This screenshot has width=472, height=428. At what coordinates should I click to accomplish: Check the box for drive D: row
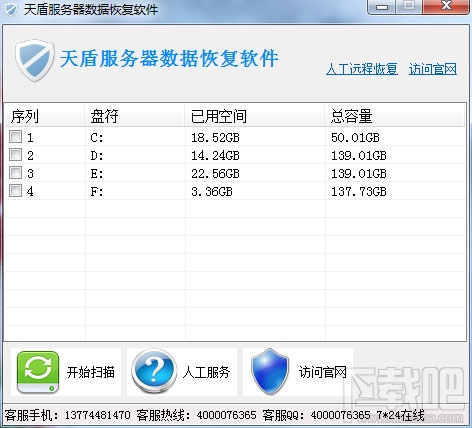tap(15, 155)
